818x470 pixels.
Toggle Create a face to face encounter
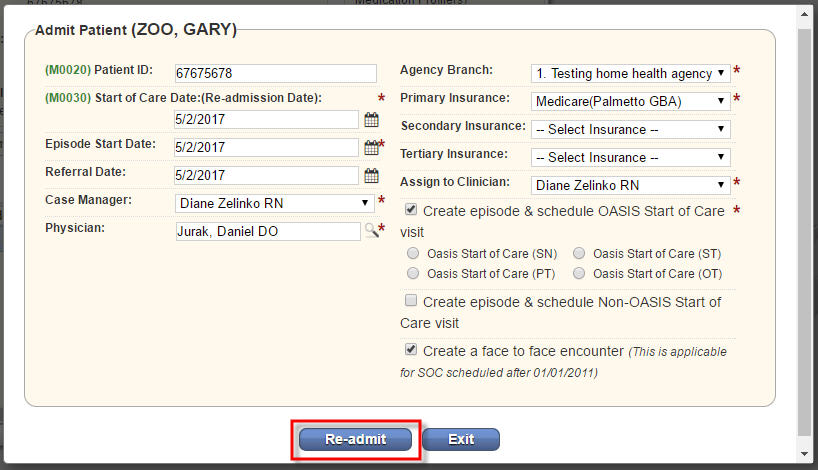[411, 350]
